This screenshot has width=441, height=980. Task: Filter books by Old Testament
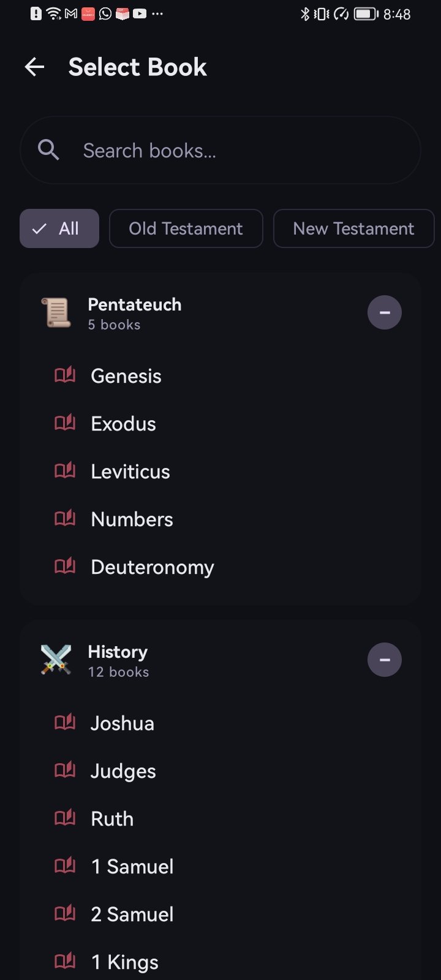[x=186, y=228]
